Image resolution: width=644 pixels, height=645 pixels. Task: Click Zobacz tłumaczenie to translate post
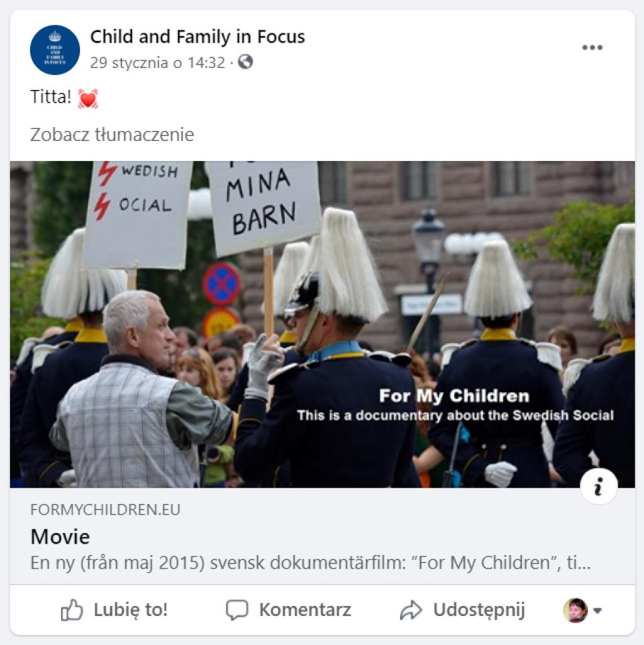click(112, 135)
